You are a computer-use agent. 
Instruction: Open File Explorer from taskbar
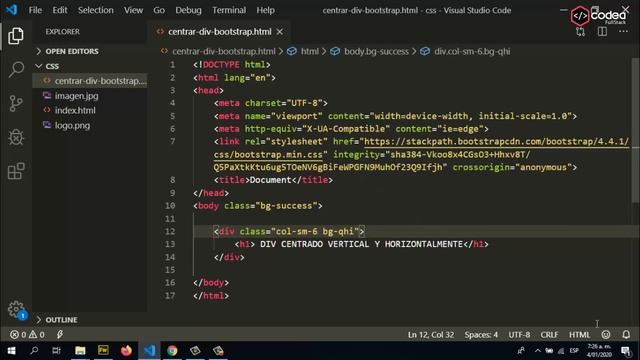(x=80, y=351)
